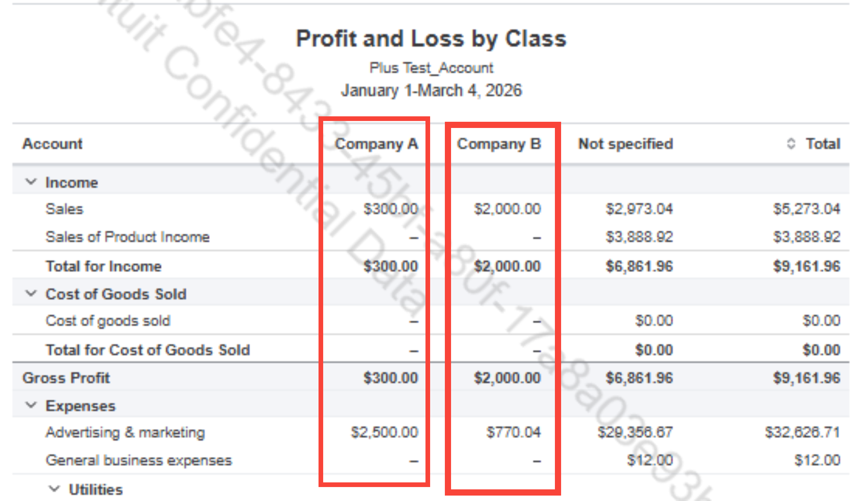Collapse the Utilities sub-section chevron
The height and width of the screenshot is (501, 868).
(x=54, y=489)
